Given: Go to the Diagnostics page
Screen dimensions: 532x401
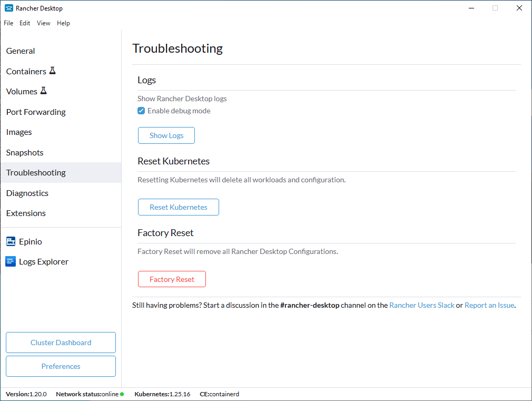Looking at the screenshot, I should point(27,193).
